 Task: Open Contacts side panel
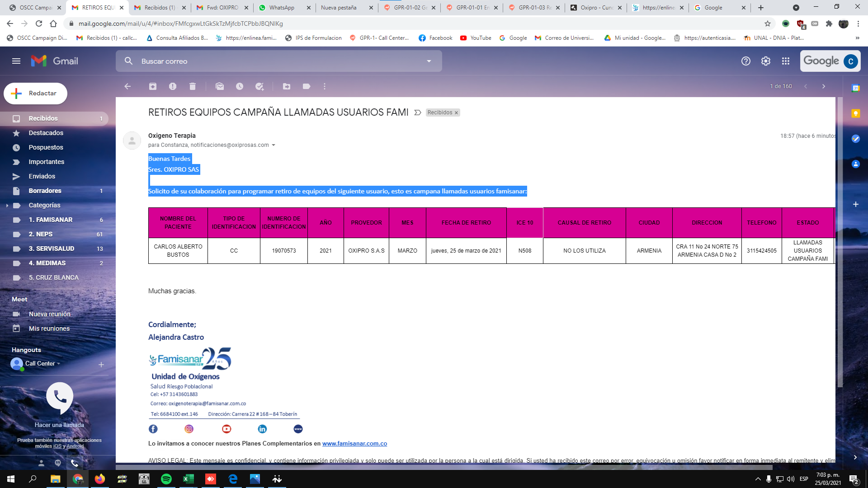(856, 164)
